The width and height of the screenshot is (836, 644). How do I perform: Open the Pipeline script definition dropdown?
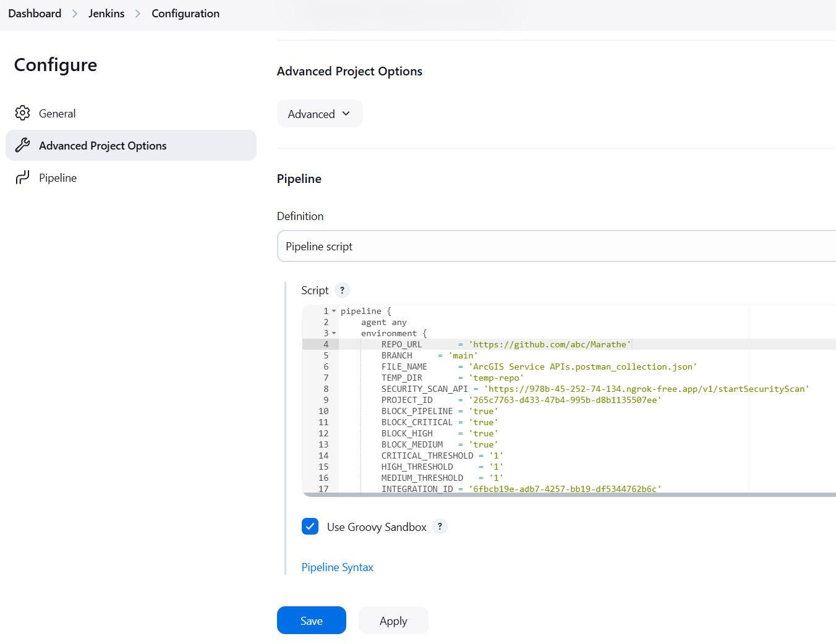tap(557, 246)
